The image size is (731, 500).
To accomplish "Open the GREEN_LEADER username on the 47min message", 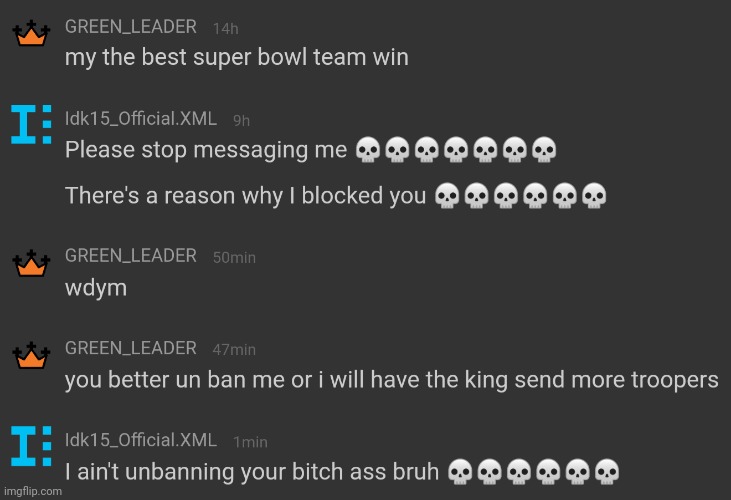I will [x=131, y=348].
